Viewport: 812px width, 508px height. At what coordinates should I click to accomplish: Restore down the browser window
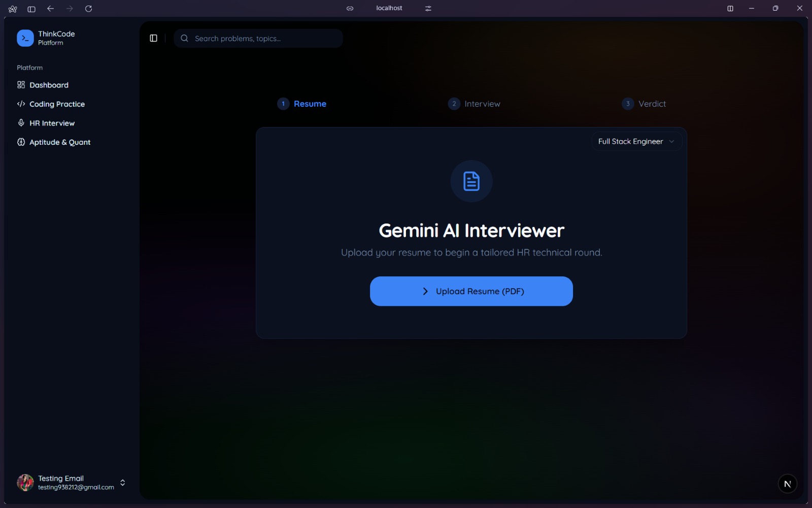click(x=775, y=8)
